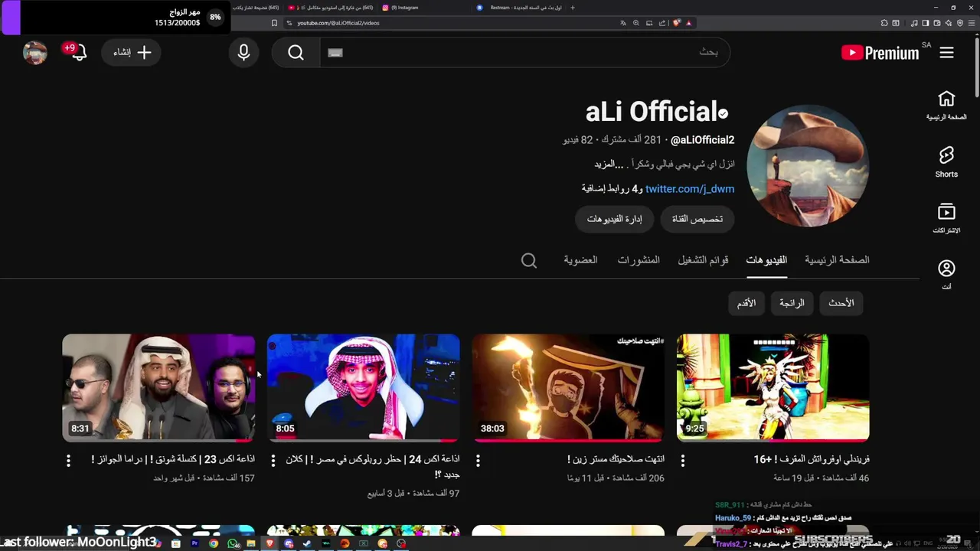Screen dimensions: 980x551
Task: Open the account avatar menu
Action: click(x=35, y=53)
